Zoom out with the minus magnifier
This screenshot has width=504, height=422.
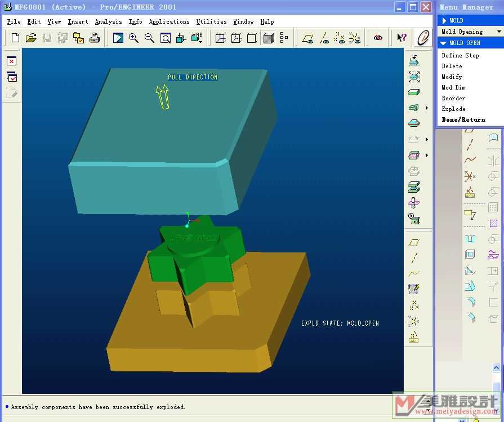149,38
